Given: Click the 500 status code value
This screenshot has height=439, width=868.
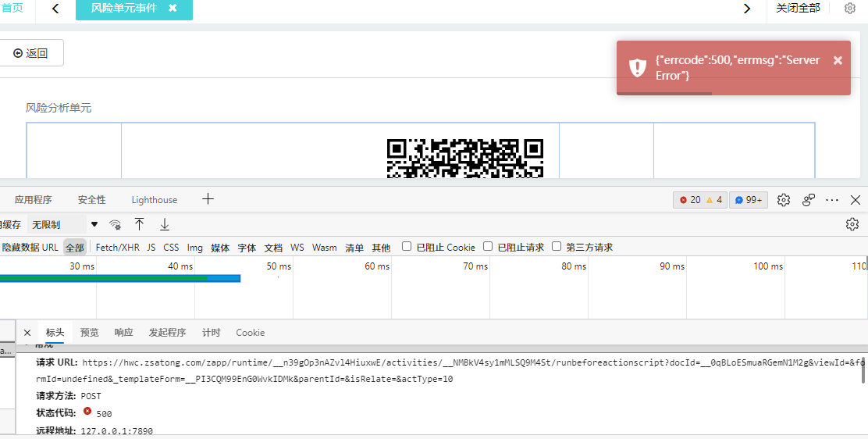Looking at the screenshot, I should coord(104,414).
